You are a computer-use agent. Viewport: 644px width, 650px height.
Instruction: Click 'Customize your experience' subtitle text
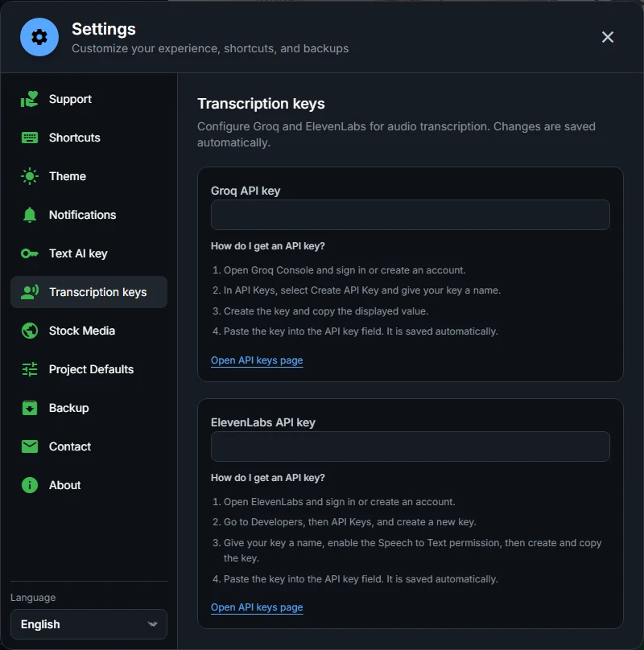210,48
